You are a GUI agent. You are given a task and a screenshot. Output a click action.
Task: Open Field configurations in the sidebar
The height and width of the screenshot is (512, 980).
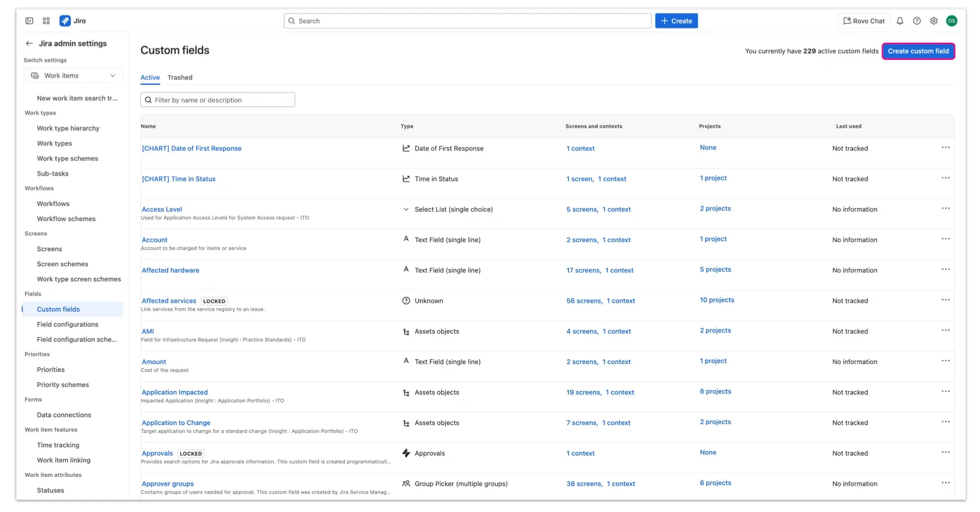coord(68,325)
